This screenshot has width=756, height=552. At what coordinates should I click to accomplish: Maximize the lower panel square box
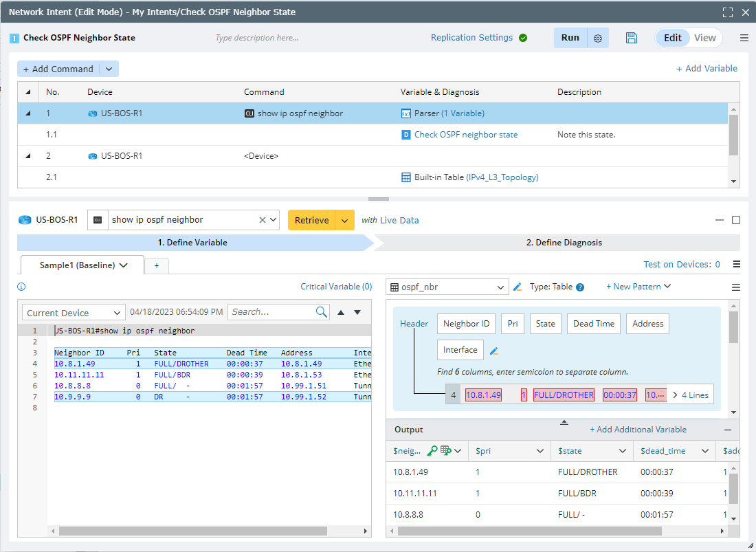tap(736, 220)
